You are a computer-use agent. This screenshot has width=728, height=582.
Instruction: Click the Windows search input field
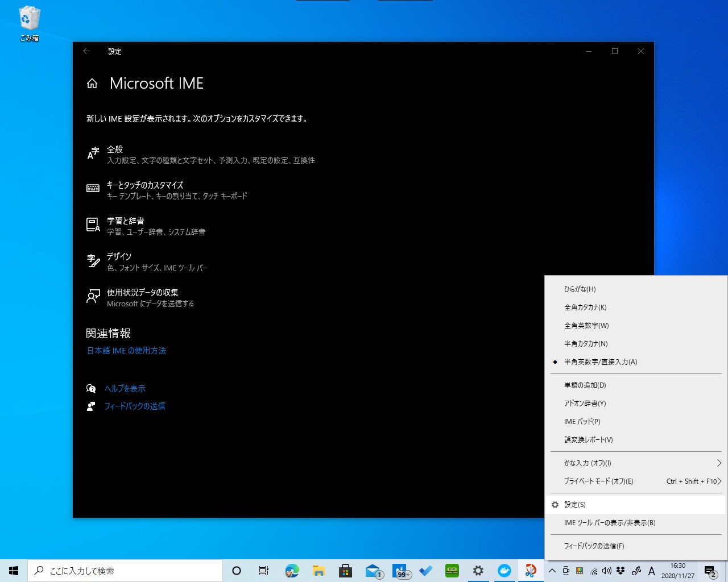[x=125, y=570]
